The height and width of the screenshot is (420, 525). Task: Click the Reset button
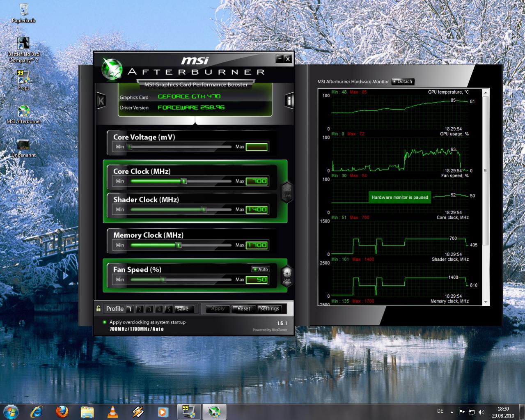[243, 309]
